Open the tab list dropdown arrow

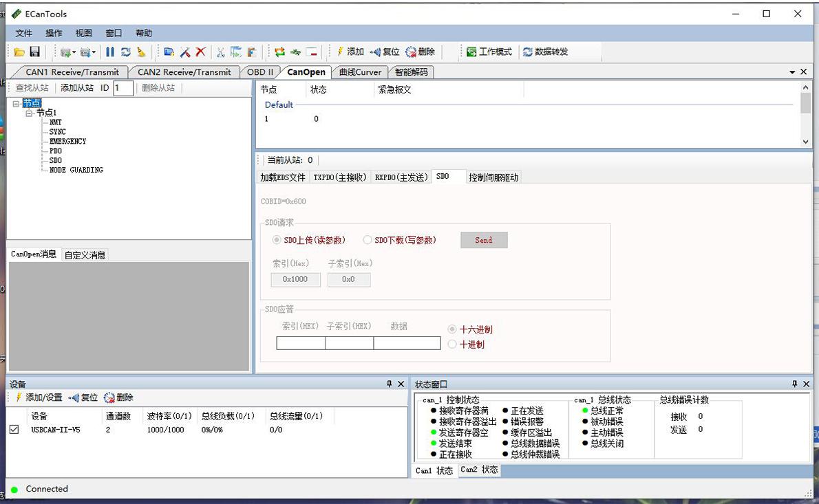coord(792,72)
